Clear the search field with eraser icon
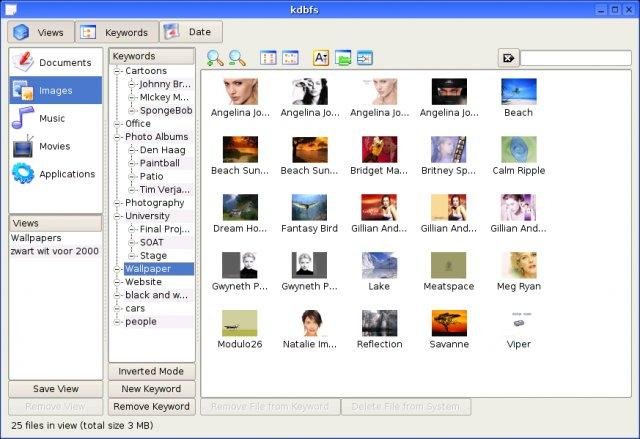 [509, 58]
